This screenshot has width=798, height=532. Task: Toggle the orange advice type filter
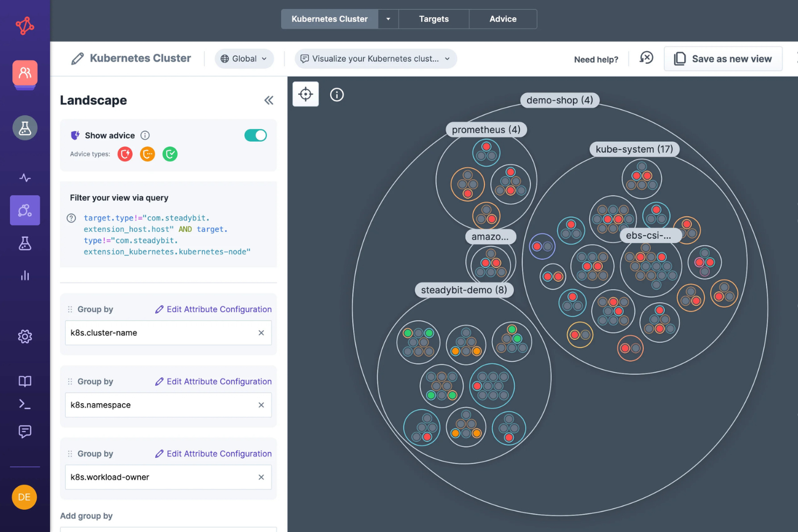click(148, 154)
